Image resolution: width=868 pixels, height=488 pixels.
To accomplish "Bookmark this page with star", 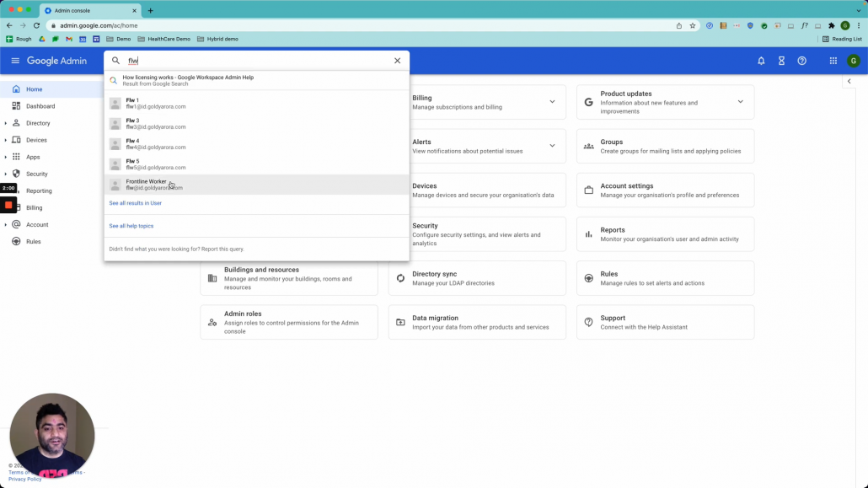I will click(693, 25).
